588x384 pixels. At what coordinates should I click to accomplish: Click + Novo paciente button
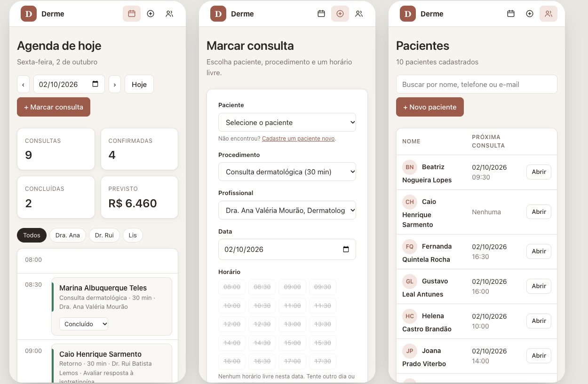(430, 107)
